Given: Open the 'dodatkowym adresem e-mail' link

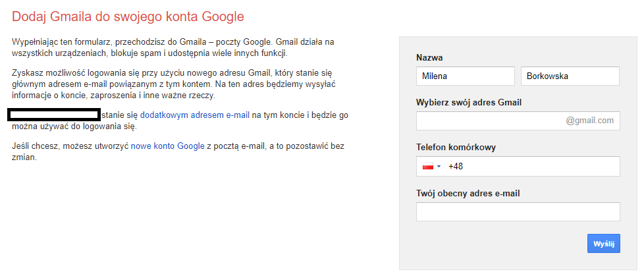Looking at the screenshot, I should click(195, 115).
